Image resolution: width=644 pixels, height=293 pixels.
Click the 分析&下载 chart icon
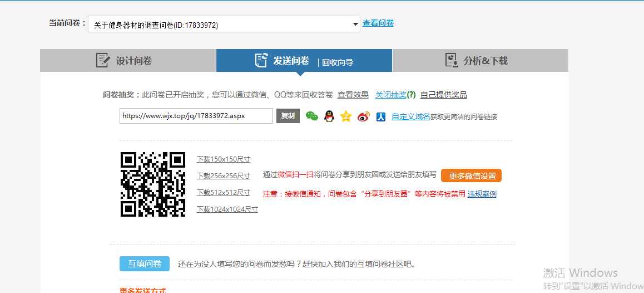tap(452, 60)
